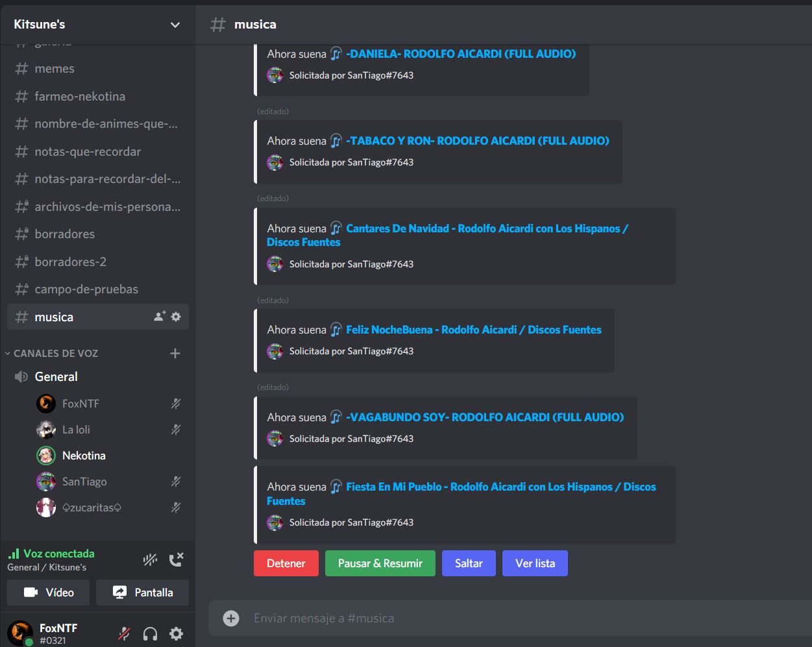Open the Cantares De Navidad song link
The image size is (812, 647).
tap(447, 236)
